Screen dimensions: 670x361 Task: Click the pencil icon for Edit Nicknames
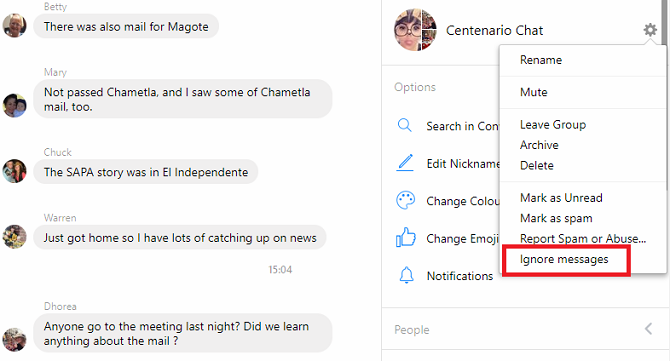pyautogui.click(x=405, y=163)
